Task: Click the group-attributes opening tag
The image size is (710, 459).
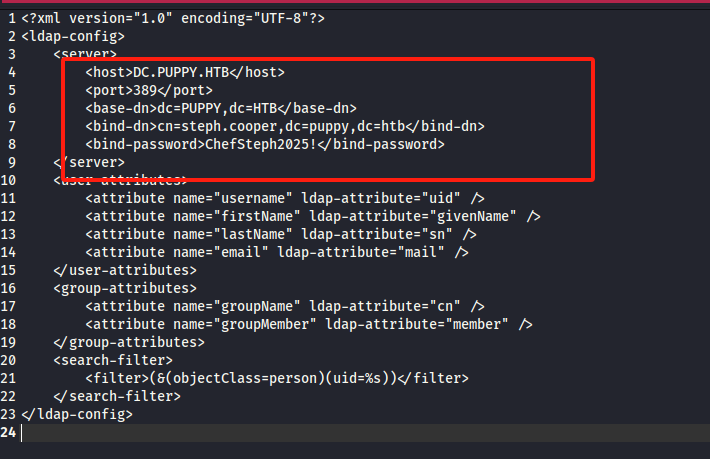Action: 125,288
